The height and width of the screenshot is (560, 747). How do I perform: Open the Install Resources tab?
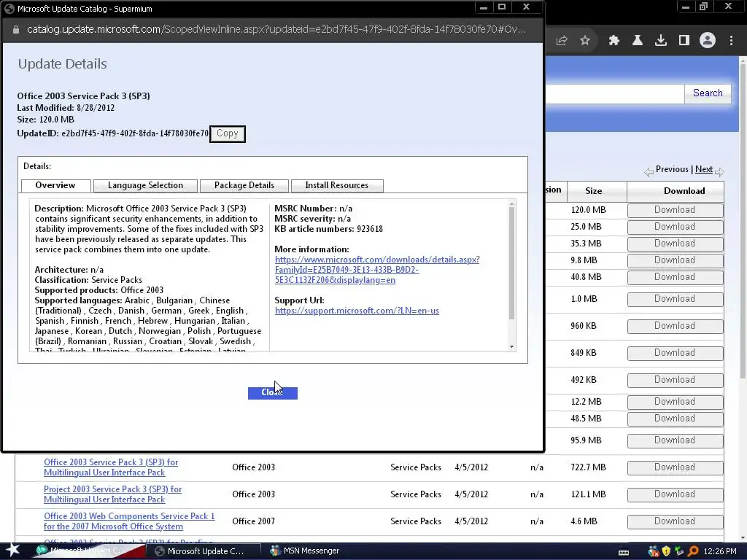(x=337, y=185)
